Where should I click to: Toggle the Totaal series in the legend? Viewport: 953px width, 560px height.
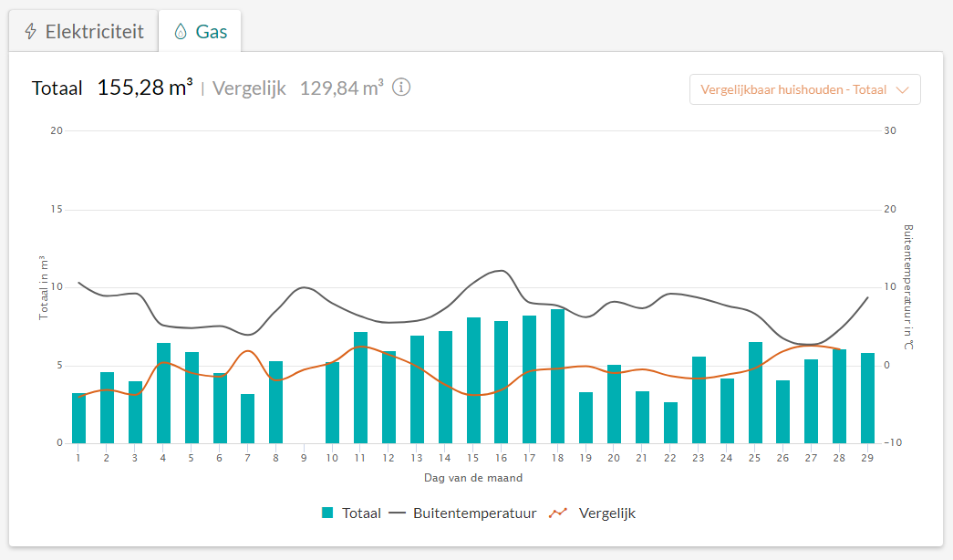(x=361, y=513)
